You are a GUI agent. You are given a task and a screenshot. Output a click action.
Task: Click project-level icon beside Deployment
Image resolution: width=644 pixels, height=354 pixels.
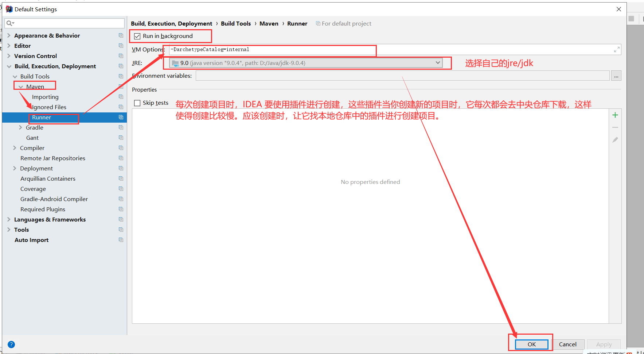pos(121,168)
